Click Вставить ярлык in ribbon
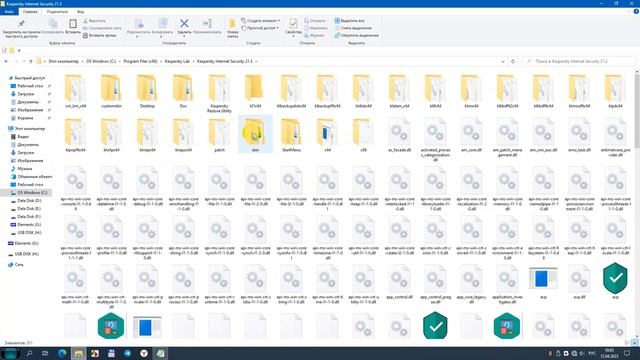 [100, 36]
